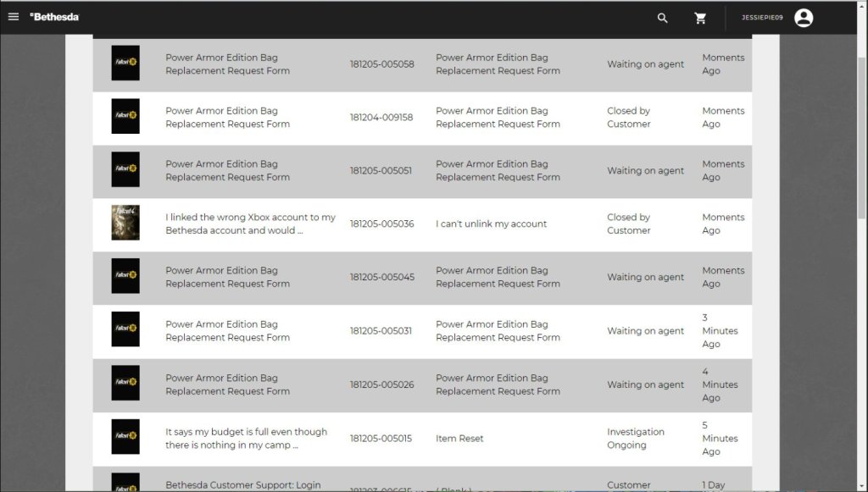Click Fallout thumbnail for ticket 181205-005045

[125, 276]
